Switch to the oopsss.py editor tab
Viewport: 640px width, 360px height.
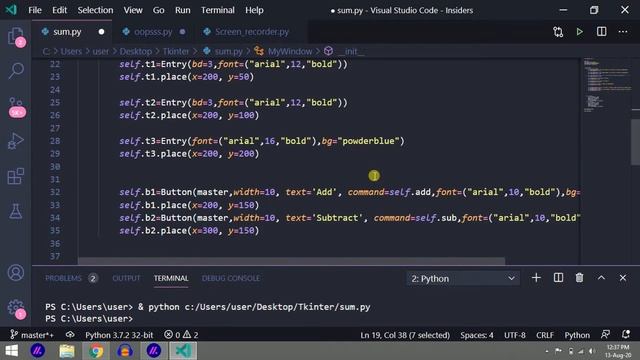[153, 32]
